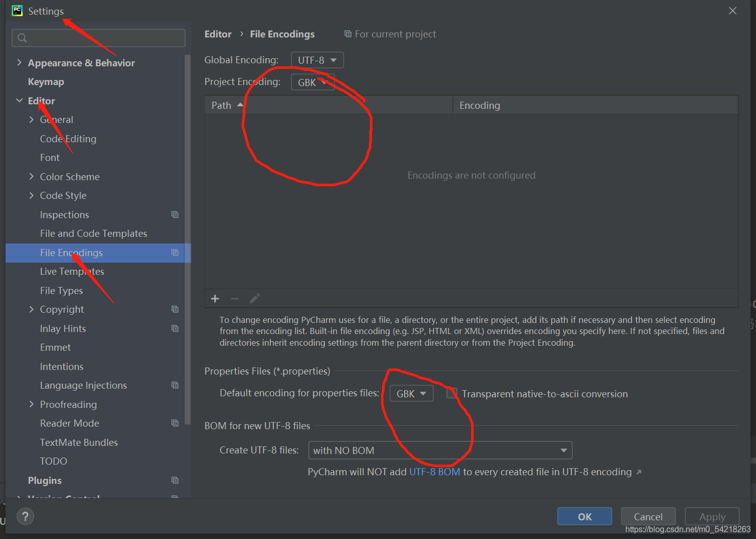Open Intentions settings page
This screenshot has height=539, width=756.
point(62,366)
